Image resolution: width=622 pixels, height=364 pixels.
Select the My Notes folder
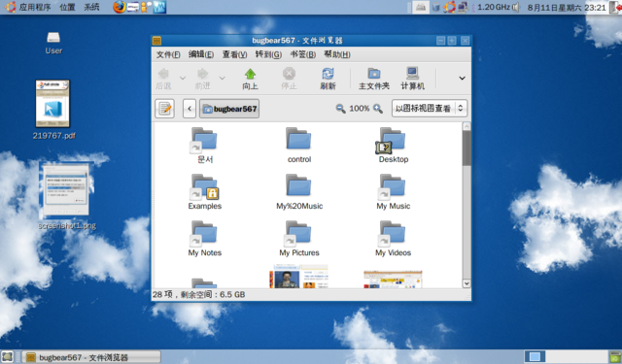point(205,239)
